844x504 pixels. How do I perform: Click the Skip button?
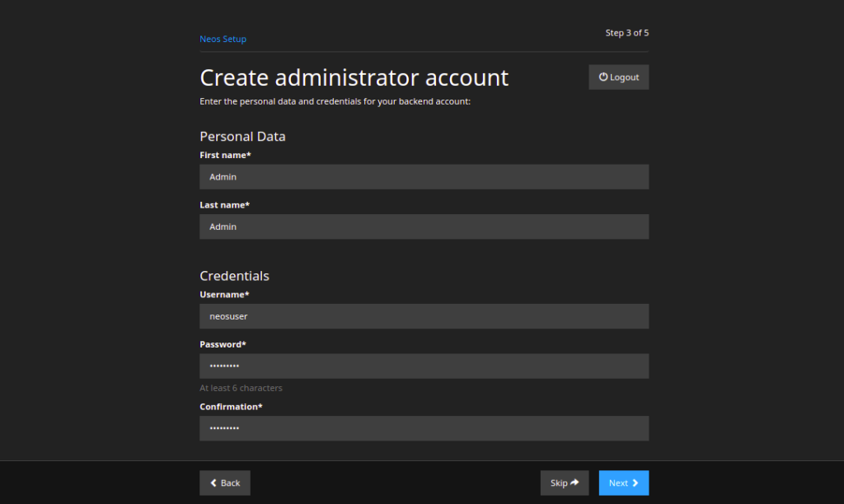pyautogui.click(x=564, y=483)
